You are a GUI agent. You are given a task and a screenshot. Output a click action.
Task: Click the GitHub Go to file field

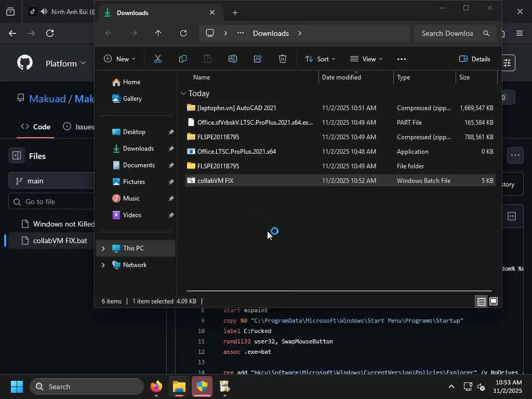[51, 202]
